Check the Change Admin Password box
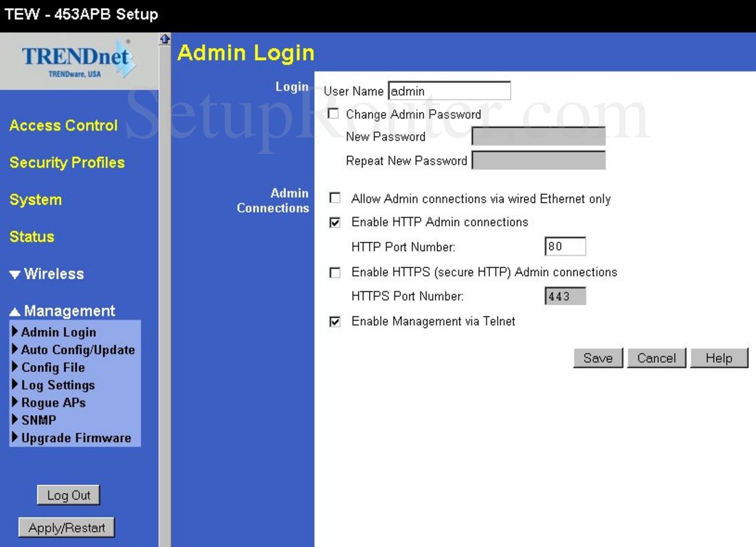This screenshot has width=756, height=547. tap(333, 114)
